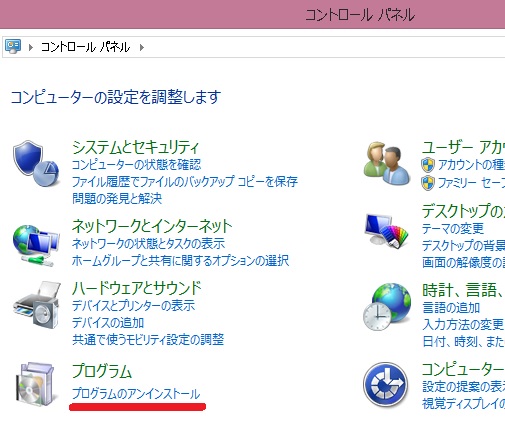This screenshot has height=445, width=505.
Task: Open プログラム category heading
Action: pos(102,371)
